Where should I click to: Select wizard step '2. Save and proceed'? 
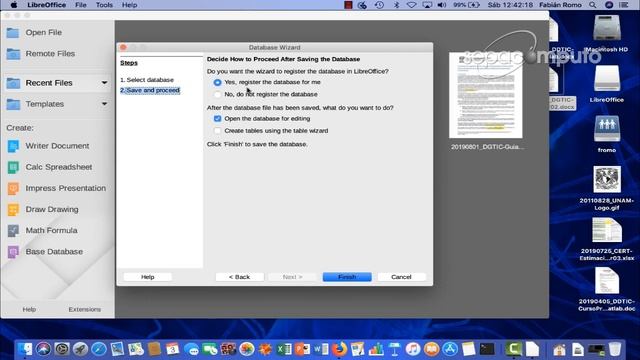click(x=150, y=90)
